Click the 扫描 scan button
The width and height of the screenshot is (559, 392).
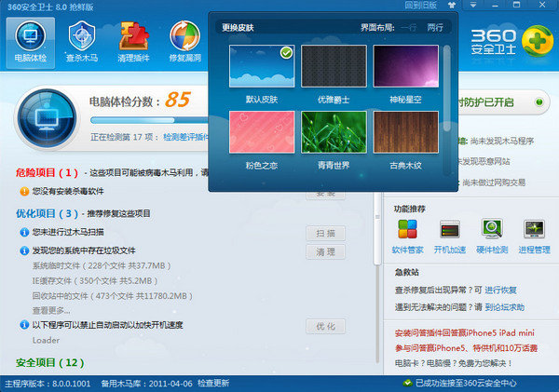325,234
